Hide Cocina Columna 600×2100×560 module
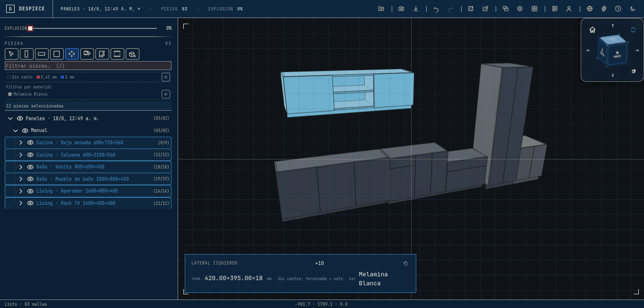This screenshot has width=644, height=308. click(30, 155)
